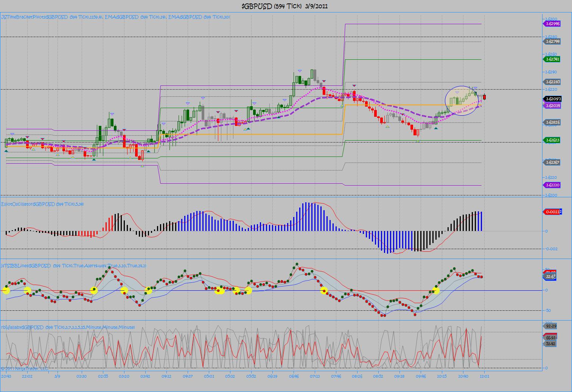This screenshot has width=572, height=392.
Task: Click the 07:46 time axis label
Action: pos(336,376)
